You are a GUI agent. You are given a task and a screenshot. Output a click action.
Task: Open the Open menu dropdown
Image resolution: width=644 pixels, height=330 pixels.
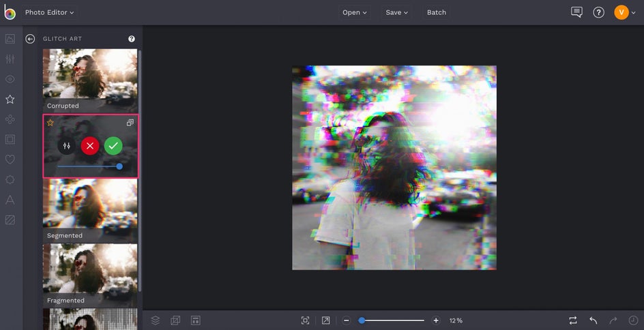(355, 12)
